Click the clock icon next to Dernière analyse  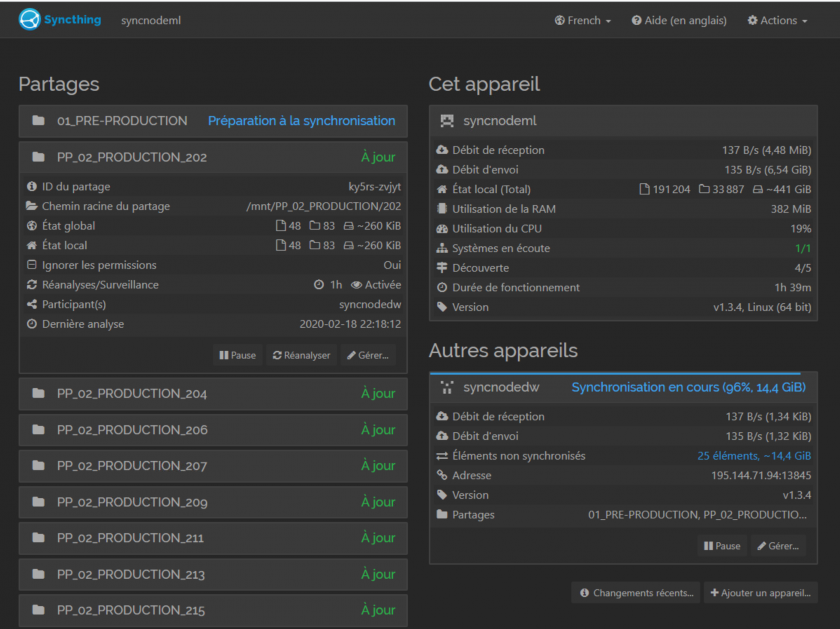32,324
